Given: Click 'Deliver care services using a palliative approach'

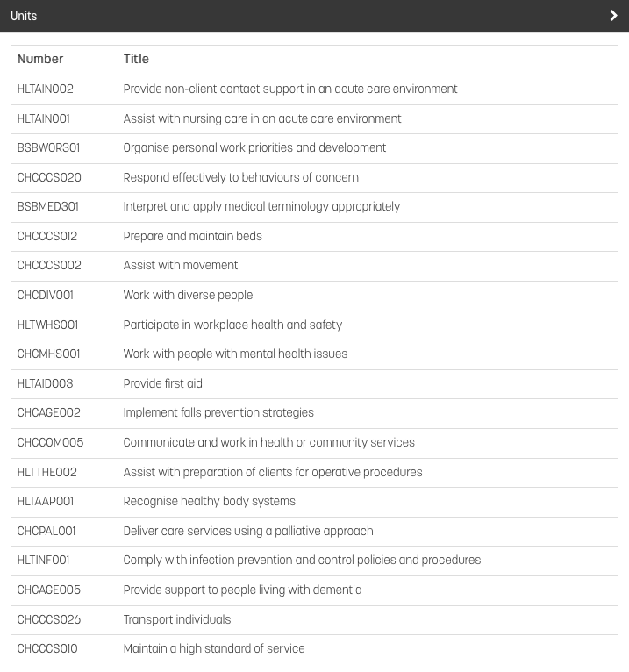Looking at the screenshot, I should (x=248, y=532).
